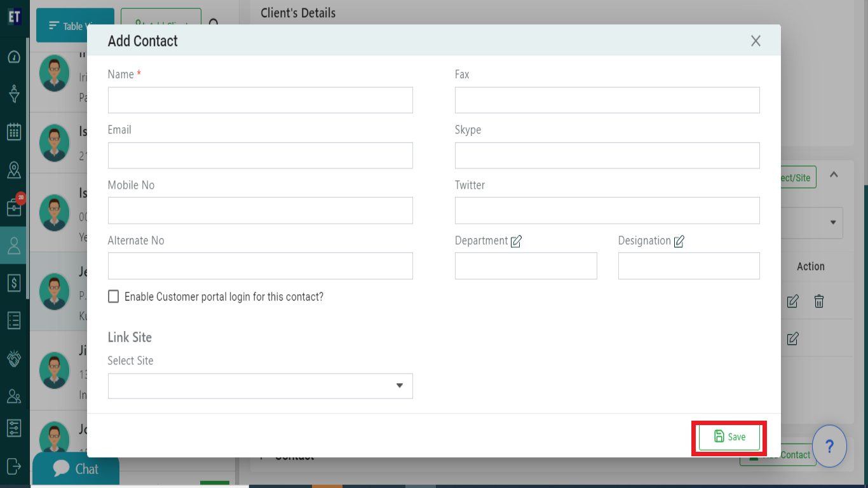868x488 pixels.
Task: Open the briefcase jobs icon with red badge
Action: [15, 207]
